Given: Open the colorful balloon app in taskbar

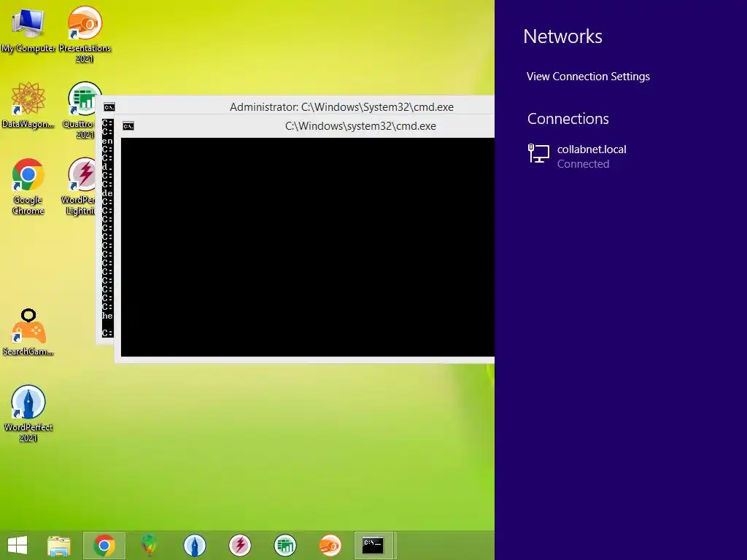Looking at the screenshot, I should pos(149,545).
